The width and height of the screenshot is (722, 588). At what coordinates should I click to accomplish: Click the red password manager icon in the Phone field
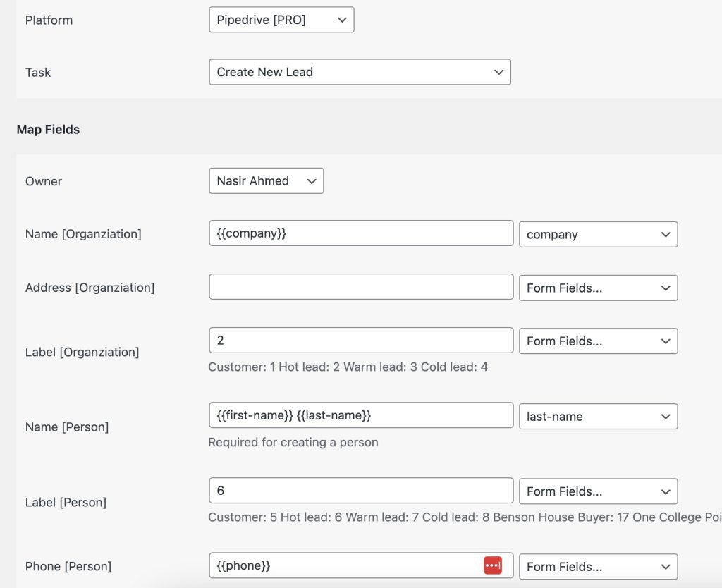(x=493, y=565)
